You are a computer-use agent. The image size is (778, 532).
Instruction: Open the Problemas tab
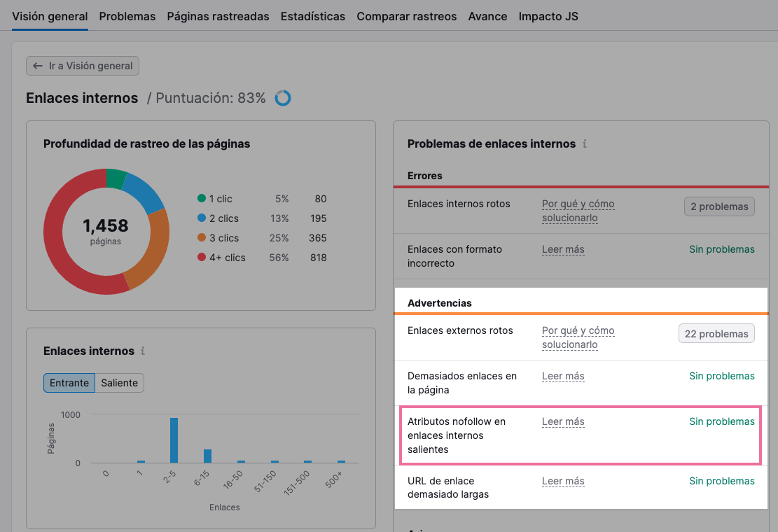pyautogui.click(x=127, y=16)
